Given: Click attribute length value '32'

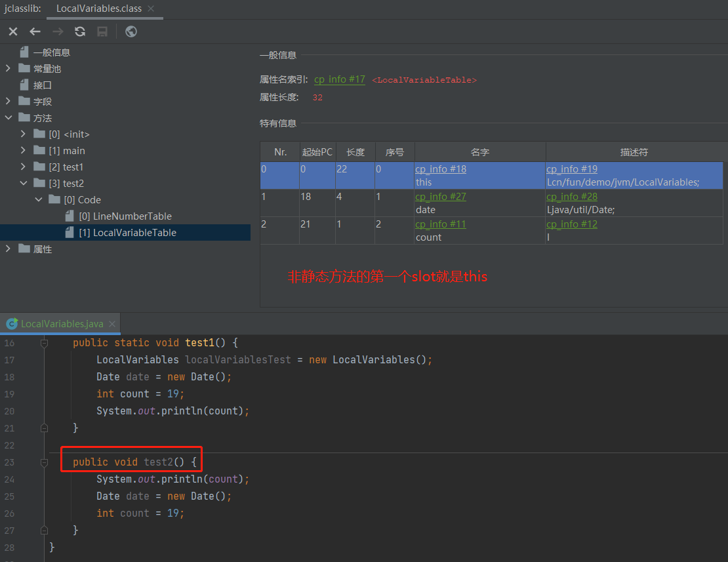Looking at the screenshot, I should 317,98.
